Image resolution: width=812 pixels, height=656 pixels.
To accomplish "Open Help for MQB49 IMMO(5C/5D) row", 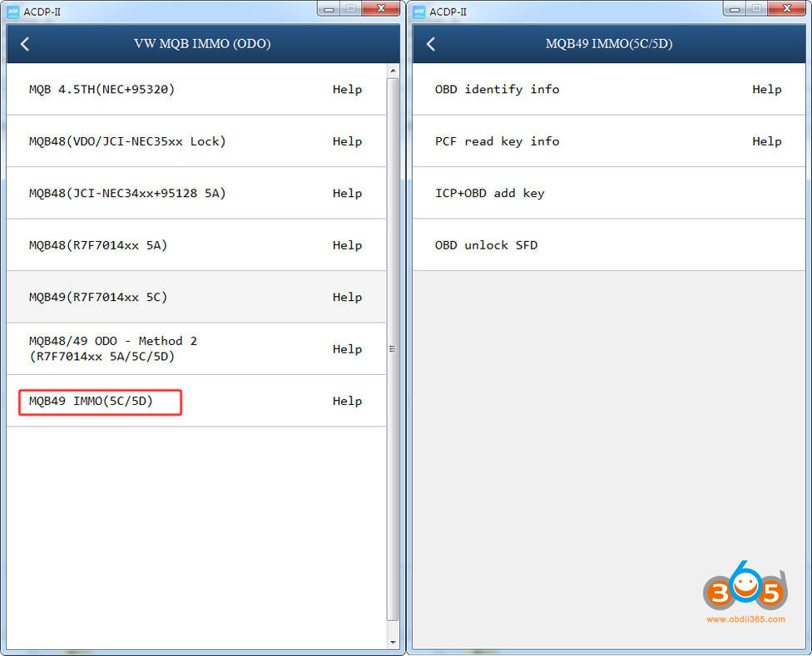I will 347,402.
